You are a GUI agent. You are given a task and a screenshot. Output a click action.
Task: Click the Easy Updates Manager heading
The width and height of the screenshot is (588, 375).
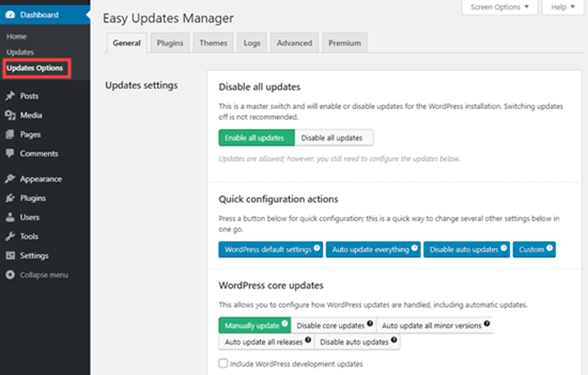pos(168,18)
